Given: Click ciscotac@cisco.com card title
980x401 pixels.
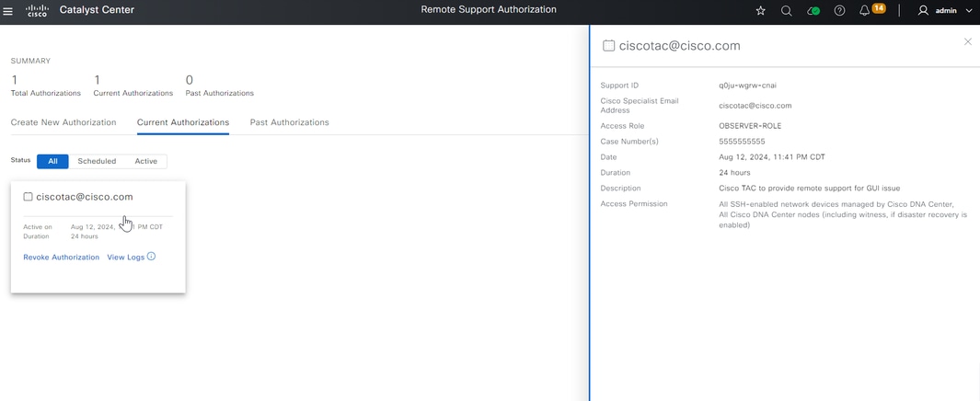Looking at the screenshot, I should click(85, 197).
